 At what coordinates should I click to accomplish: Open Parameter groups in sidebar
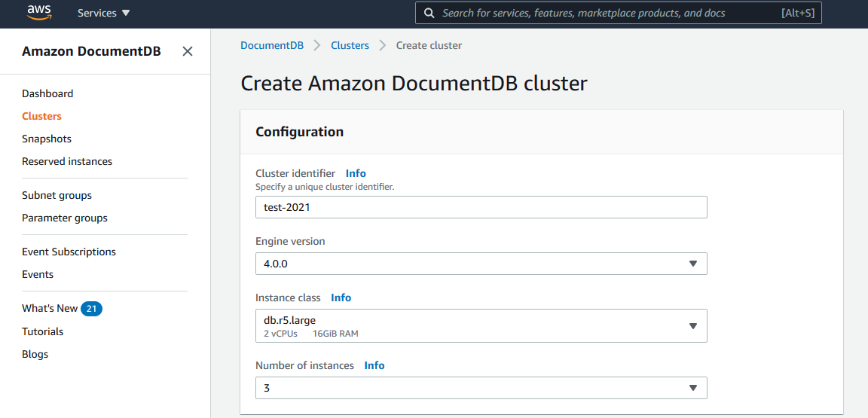pyautogui.click(x=65, y=218)
